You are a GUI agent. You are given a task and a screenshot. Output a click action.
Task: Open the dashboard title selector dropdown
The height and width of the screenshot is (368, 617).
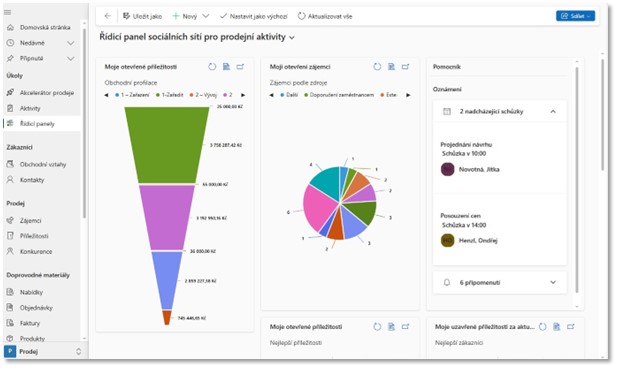point(292,37)
